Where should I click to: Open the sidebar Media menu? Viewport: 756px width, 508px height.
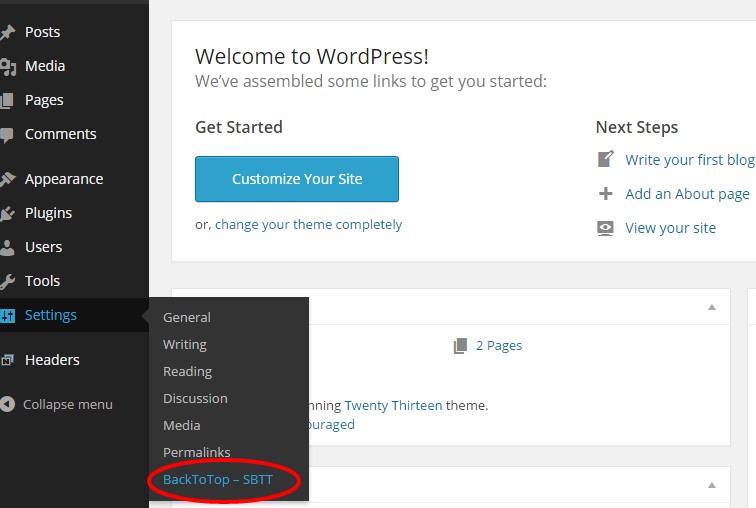pos(45,66)
